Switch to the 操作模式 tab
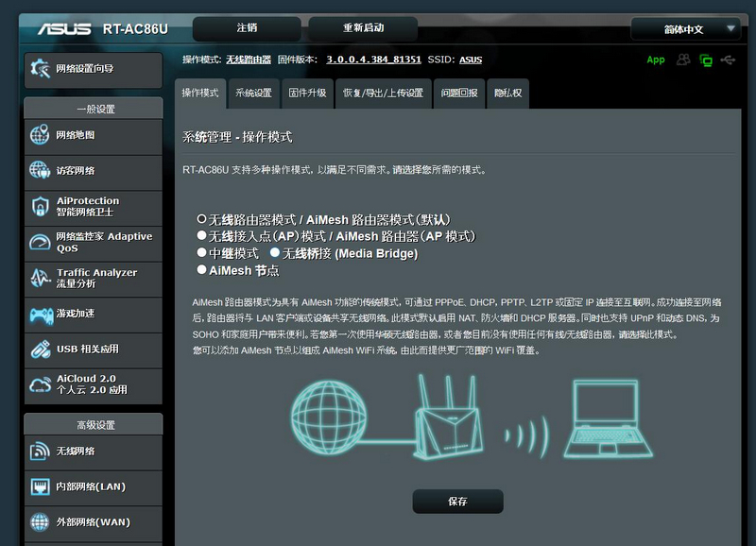The width and height of the screenshot is (756, 546). coord(200,93)
